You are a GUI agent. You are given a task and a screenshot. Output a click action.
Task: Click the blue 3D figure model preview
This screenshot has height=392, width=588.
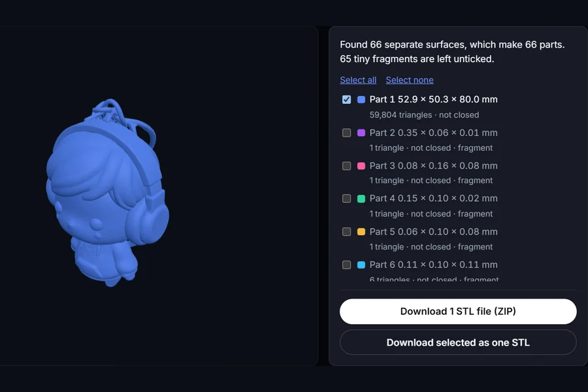point(108,193)
